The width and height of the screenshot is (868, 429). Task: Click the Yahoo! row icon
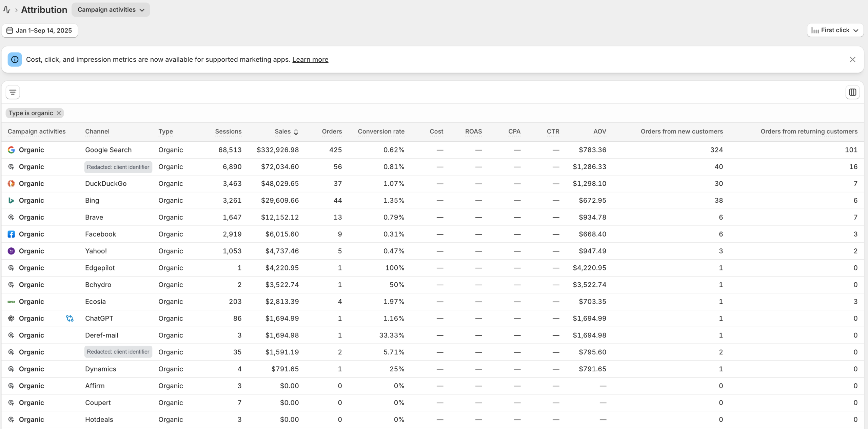tap(11, 251)
